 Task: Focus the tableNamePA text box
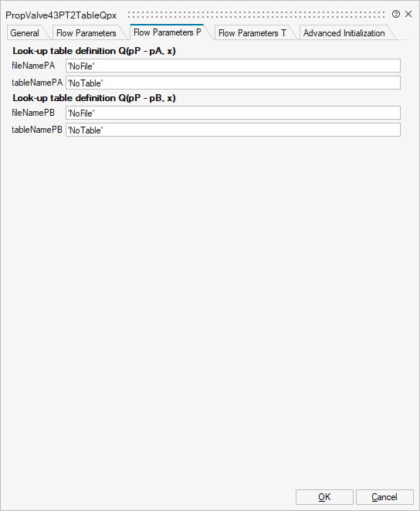tap(233, 83)
